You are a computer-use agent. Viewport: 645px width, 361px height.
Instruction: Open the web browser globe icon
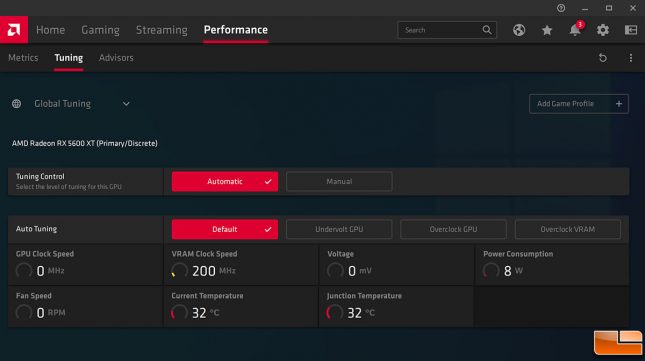tap(519, 30)
